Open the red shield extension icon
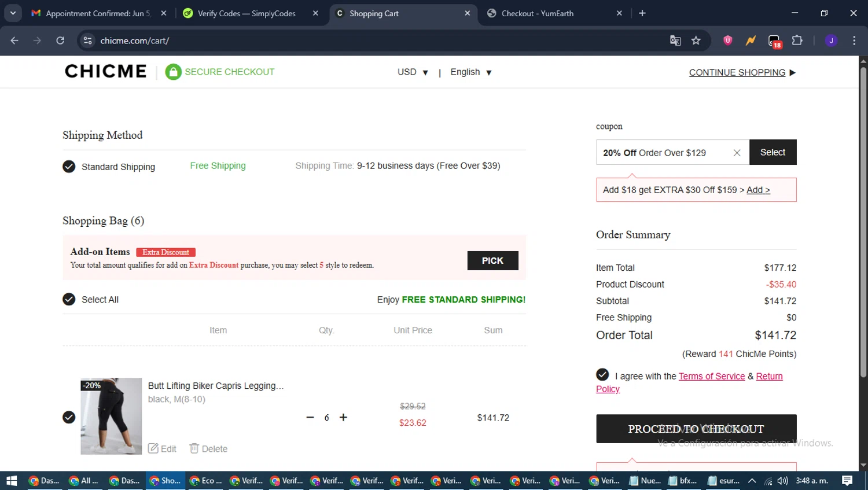The image size is (868, 490). pyautogui.click(x=728, y=40)
